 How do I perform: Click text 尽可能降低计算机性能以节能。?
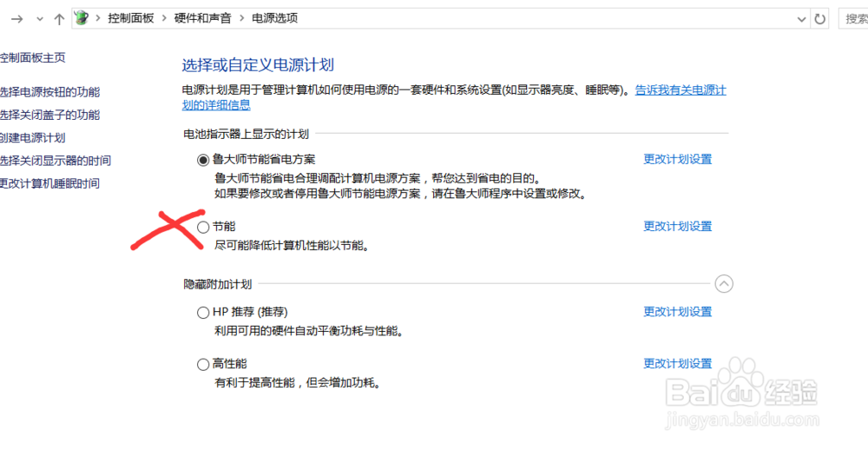tap(292, 246)
